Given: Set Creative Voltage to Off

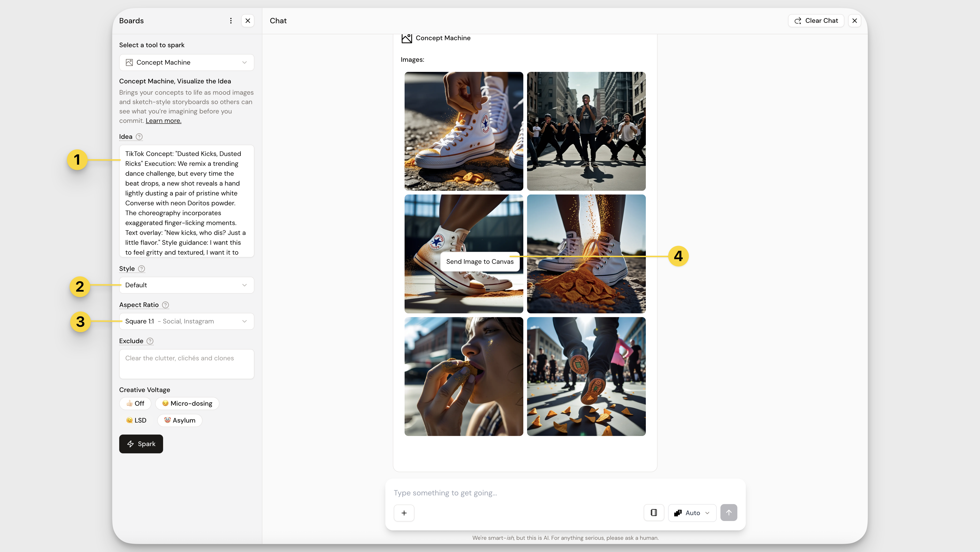Looking at the screenshot, I should click(x=135, y=404).
